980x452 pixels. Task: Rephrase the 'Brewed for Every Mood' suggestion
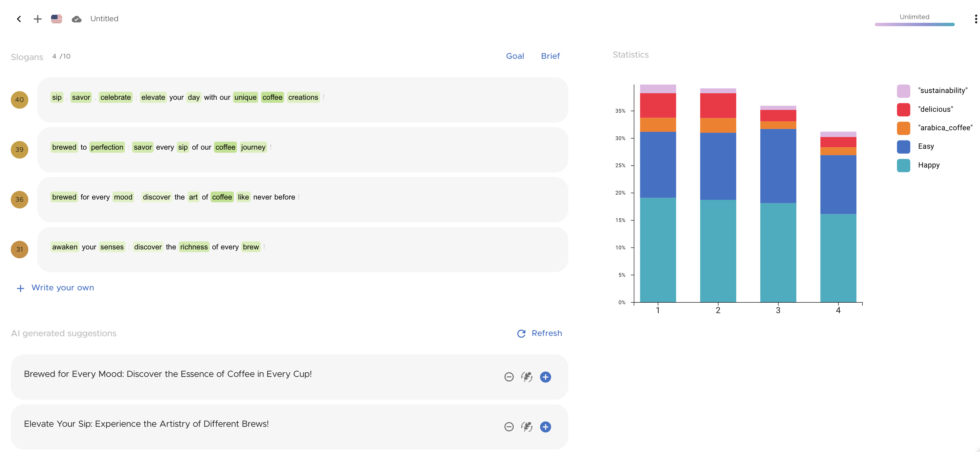point(527,377)
